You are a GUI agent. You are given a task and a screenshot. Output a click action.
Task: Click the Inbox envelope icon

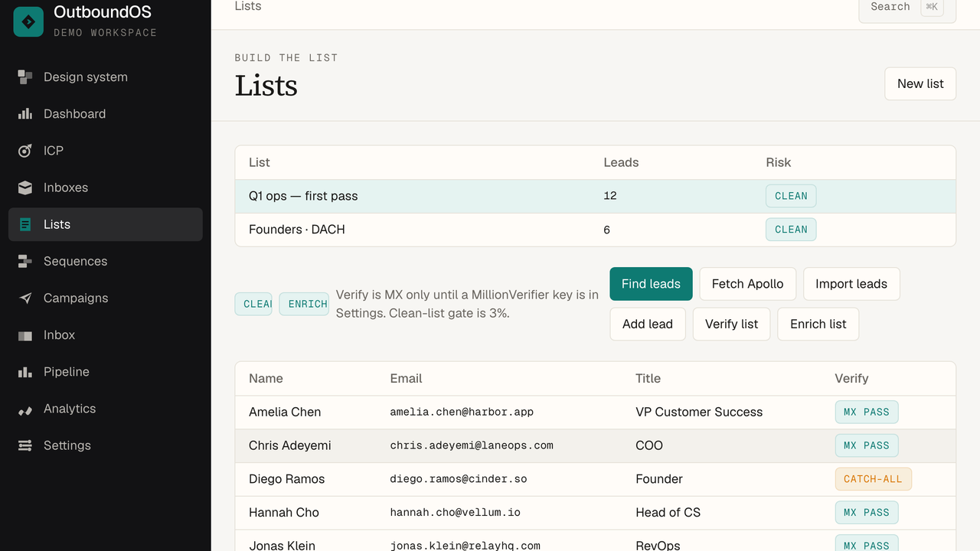tap(25, 335)
